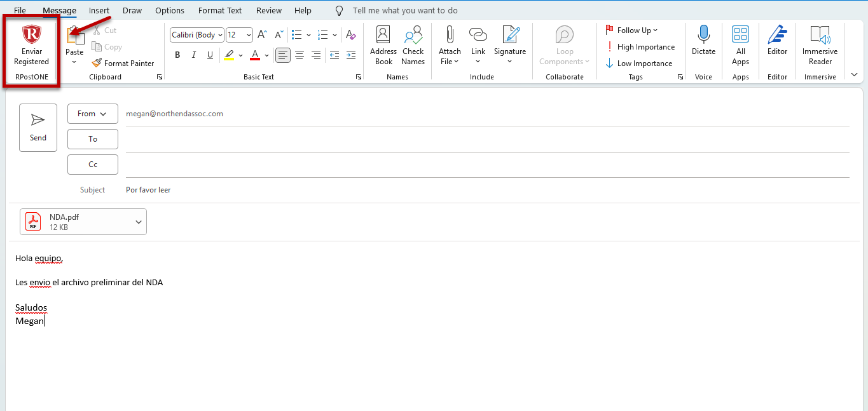
Task: Start Dictate with microphone icon
Action: [703, 41]
